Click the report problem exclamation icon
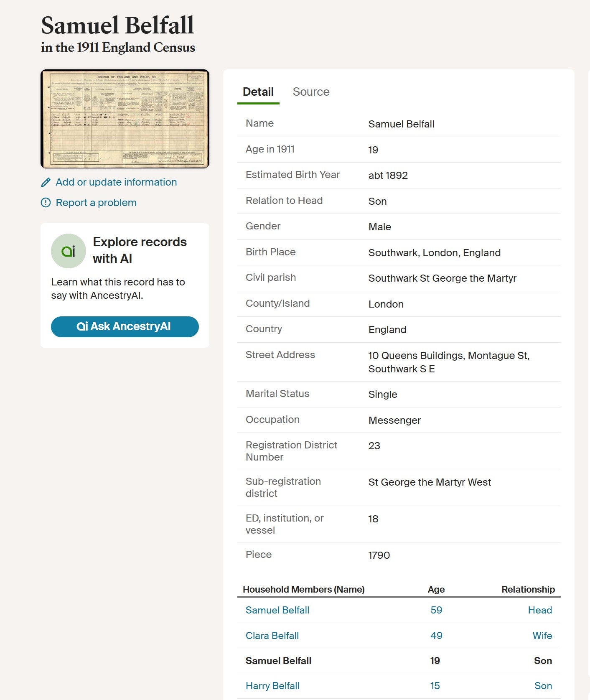Viewport: 590px width, 700px height. pos(46,203)
